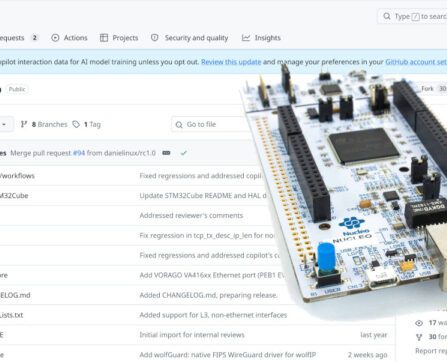Open 'Added support for L3, non-ethernet interfaces' commit
This screenshot has height=362, width=447.
[213, 315]
